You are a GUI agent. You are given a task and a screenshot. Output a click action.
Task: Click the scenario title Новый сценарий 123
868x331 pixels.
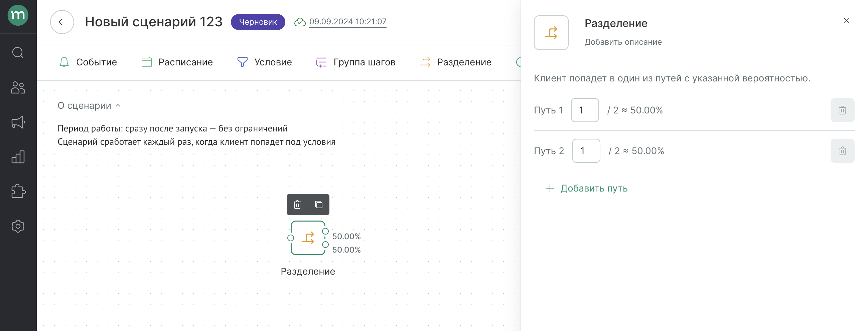154,22
